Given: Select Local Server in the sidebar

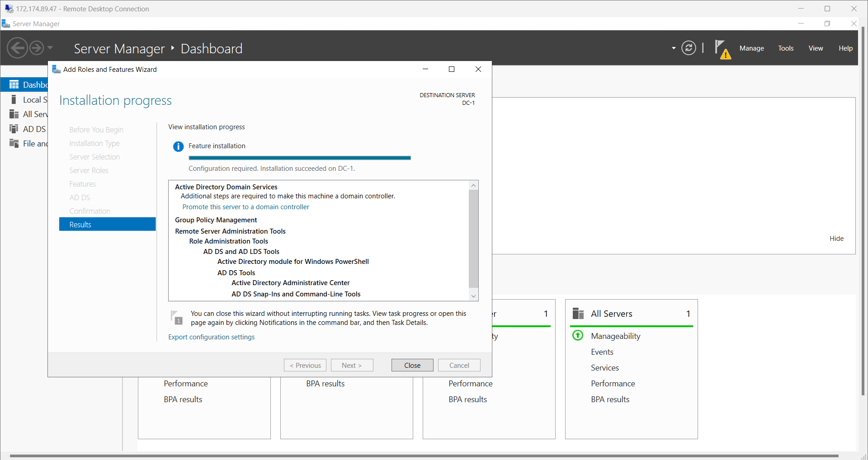Looking at the screenshot, I should [33, 99].
